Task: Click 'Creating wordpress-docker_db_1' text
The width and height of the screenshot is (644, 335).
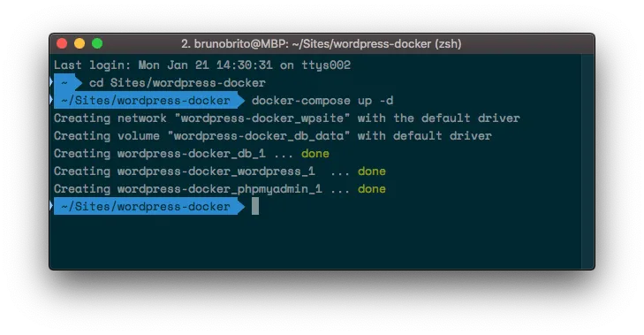Action: pyautogui.click(x=160, y=153)
